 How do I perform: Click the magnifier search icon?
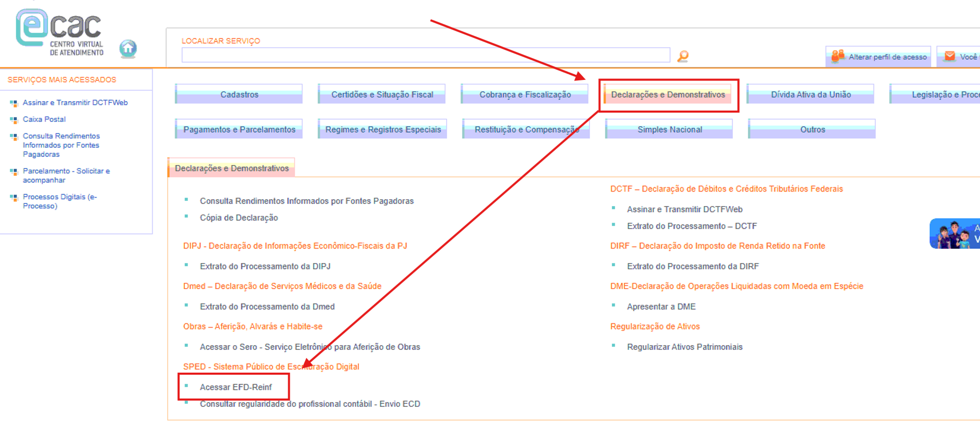[x=683, y=56]
